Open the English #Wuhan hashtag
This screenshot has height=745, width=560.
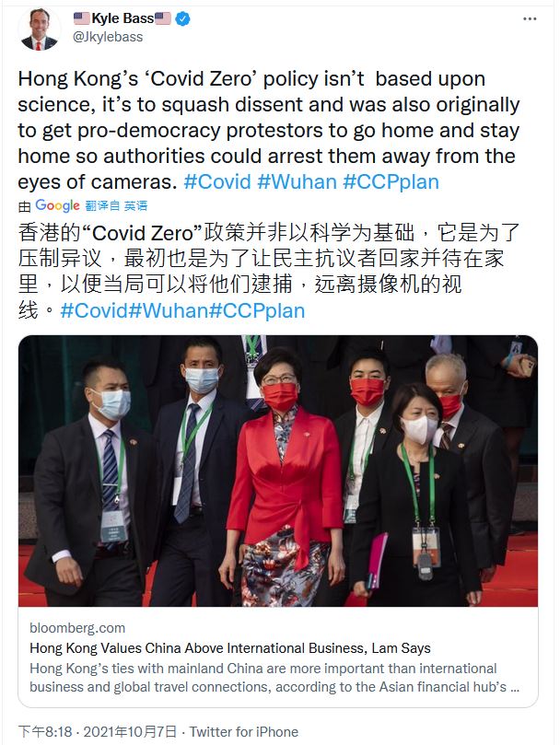click(x=297, y=182)
